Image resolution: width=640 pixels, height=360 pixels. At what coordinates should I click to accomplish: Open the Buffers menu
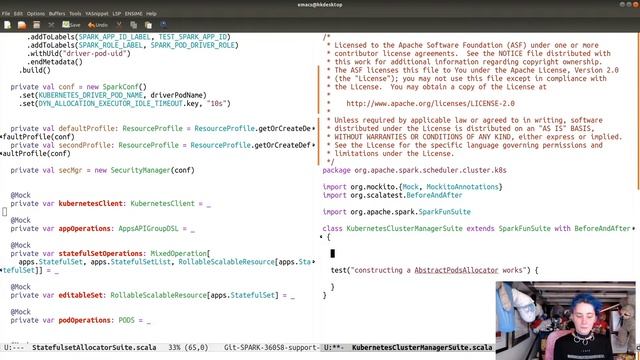tap(57, 13)
